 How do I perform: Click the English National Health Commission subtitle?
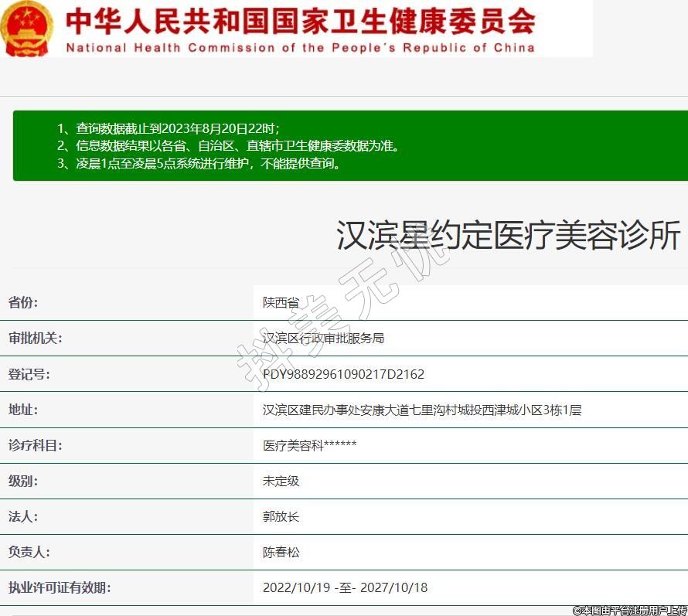click(x=300, y=47)
